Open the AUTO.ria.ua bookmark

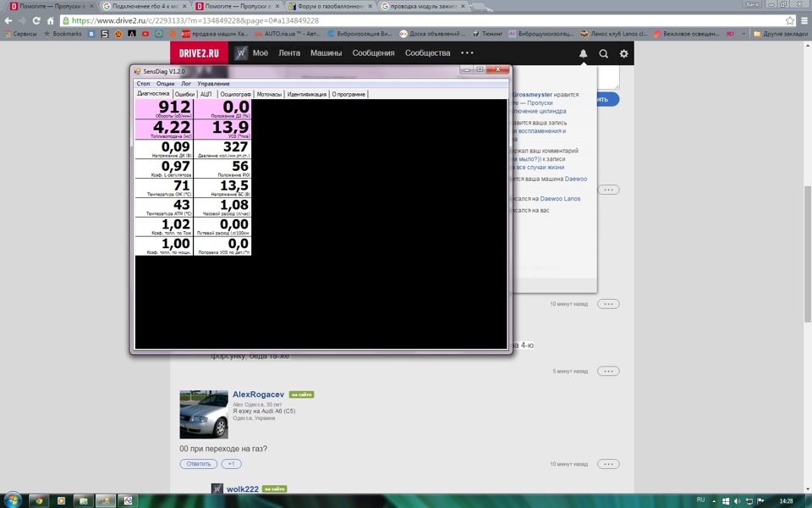(287, 34)
